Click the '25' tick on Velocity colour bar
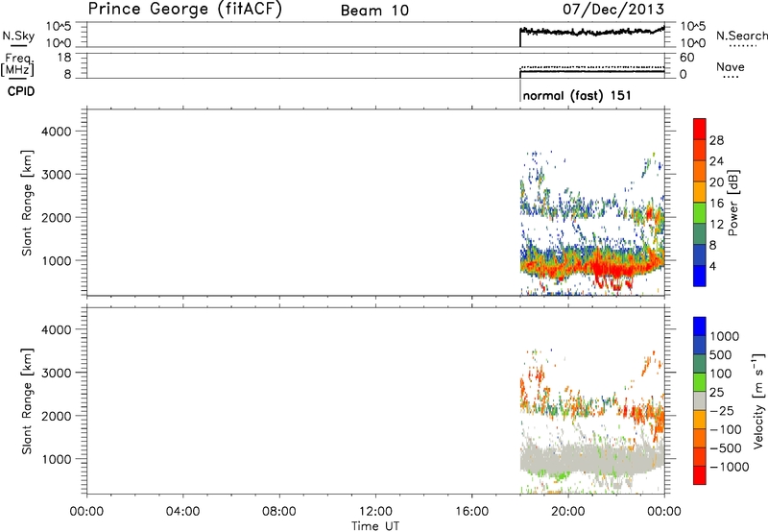 pyautogui.click(x=716, y=393)
